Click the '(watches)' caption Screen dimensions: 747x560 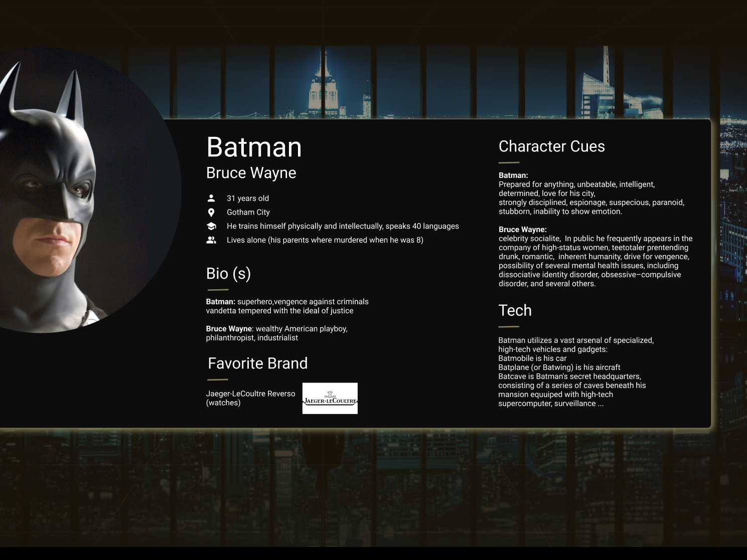223,403
